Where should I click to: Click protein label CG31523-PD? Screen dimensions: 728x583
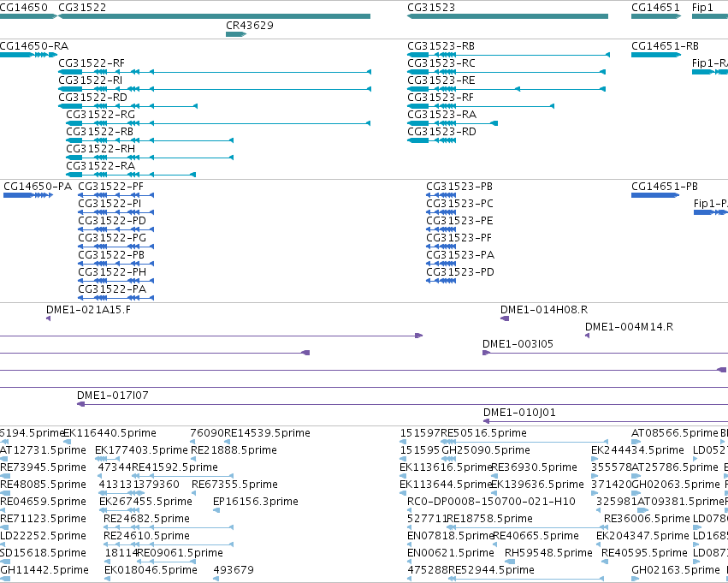[x=460, y=273]
